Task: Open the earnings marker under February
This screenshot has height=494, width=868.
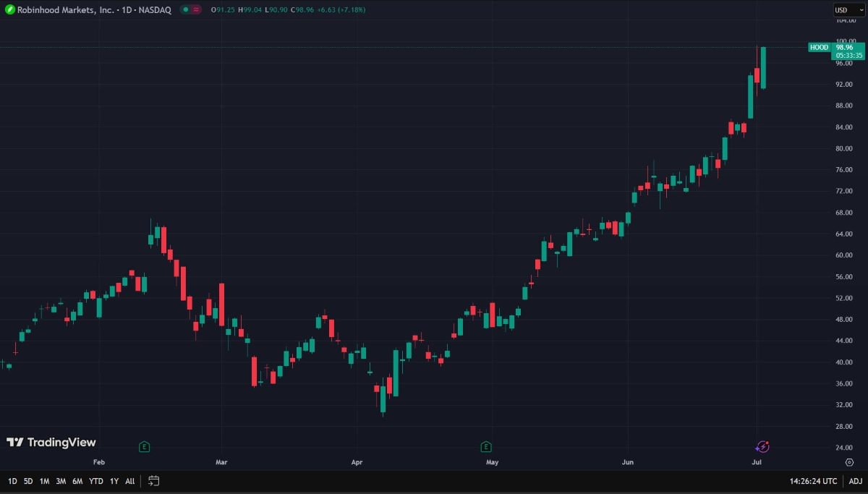Action: [x=145, y=447]
